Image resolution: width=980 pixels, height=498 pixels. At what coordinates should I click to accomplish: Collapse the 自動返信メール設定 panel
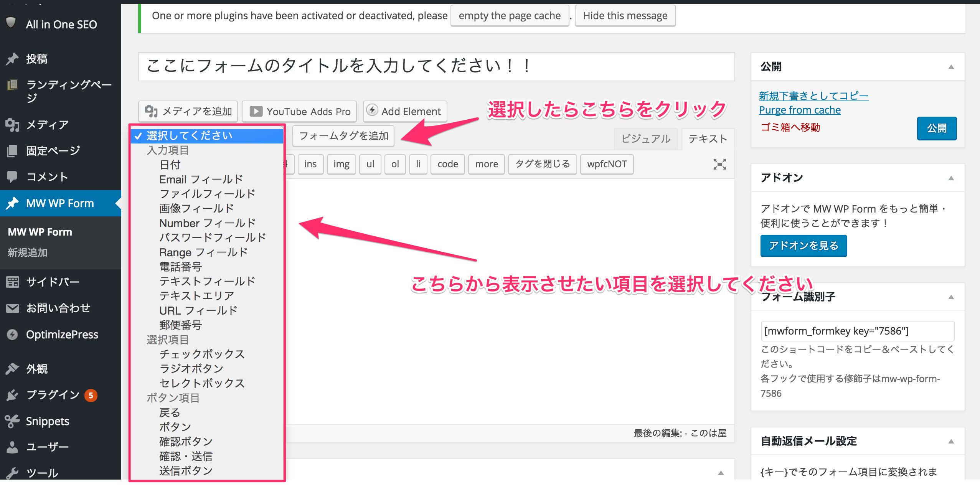click(x=951, y=441)
